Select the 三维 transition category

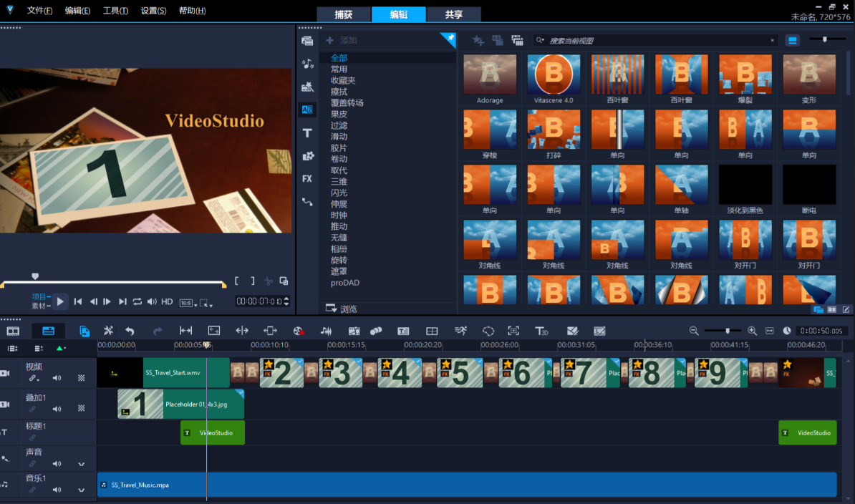coord(339,181)
